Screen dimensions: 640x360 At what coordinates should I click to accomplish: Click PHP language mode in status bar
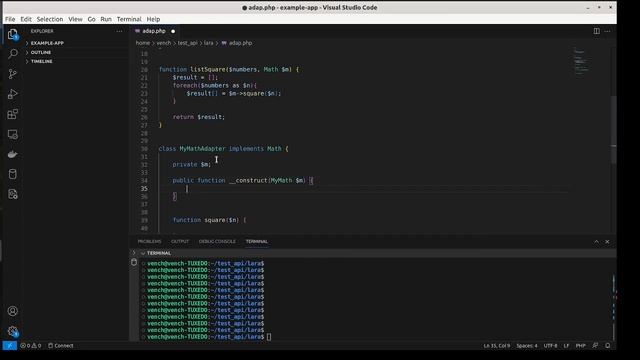coord(580,346)
